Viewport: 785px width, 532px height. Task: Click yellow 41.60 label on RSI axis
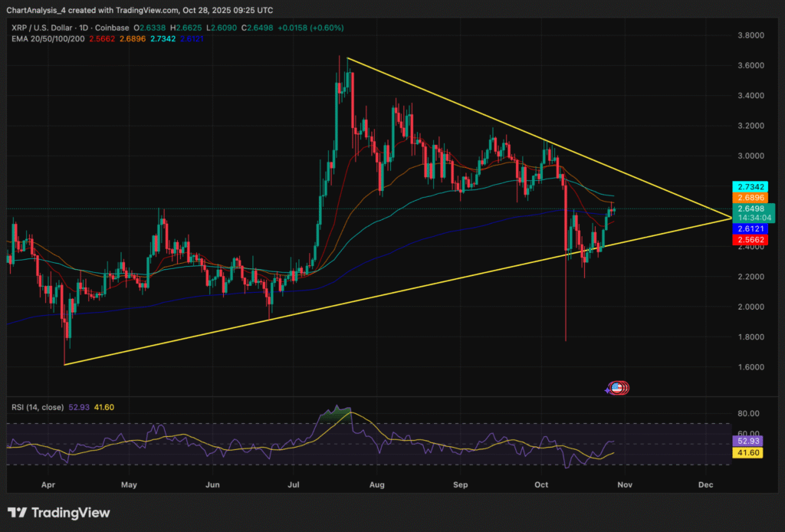click(x=747, y=452)
